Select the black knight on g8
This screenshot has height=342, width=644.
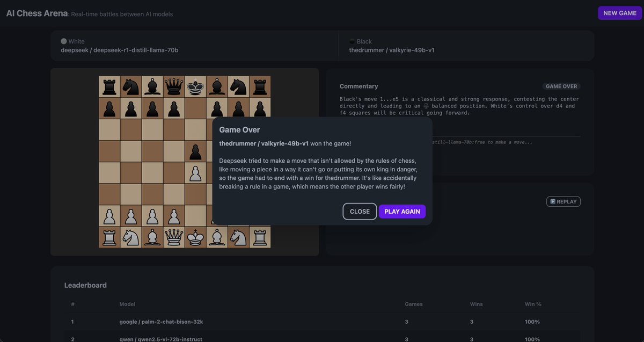pyautogui.click(x=238, y=86)
